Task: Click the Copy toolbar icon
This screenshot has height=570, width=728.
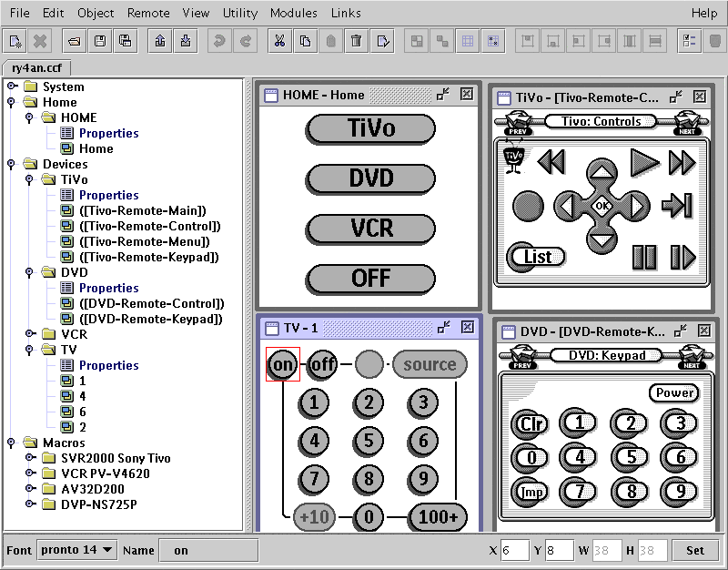Action: coord(305,41)
